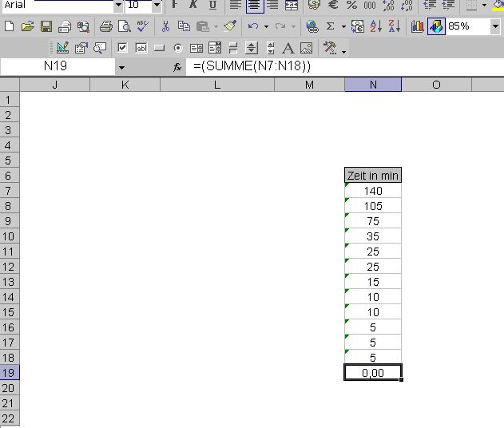This screenshot has height=428, width=504.
Task: Apply euro currency style
Action: click(x=333, y=5)
